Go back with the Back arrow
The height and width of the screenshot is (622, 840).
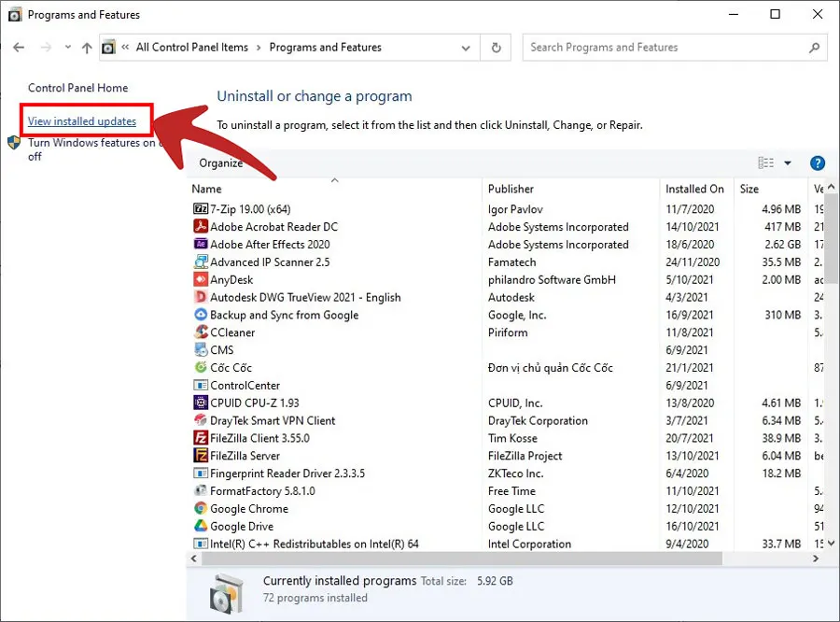(19, 48)
